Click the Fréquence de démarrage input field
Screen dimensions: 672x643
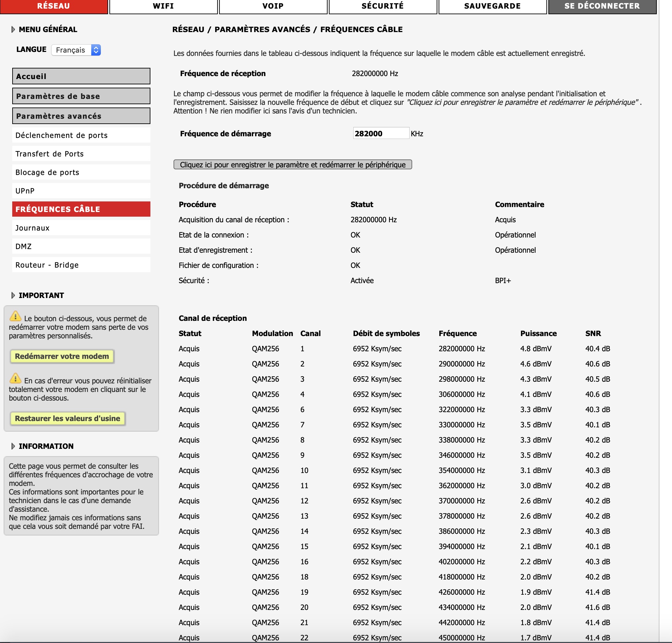pyautogui.click(x=381, y=134)
